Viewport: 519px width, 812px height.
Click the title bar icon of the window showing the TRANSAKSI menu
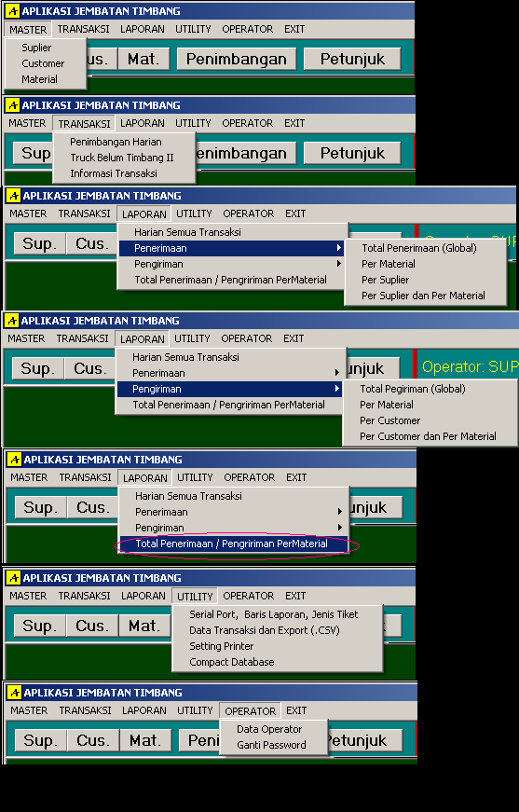(x=13, y=105)
